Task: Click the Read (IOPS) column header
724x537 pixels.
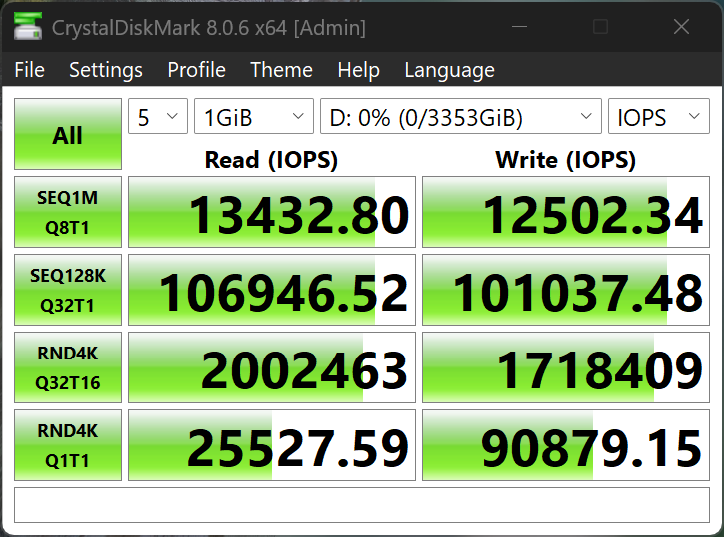Action: pyautogui.click(x=272, y=160)
